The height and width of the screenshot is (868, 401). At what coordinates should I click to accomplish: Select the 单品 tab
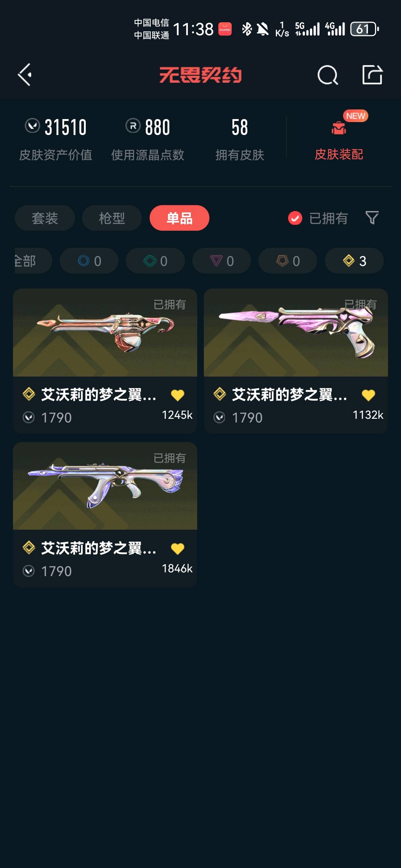(x=179, y=218)
